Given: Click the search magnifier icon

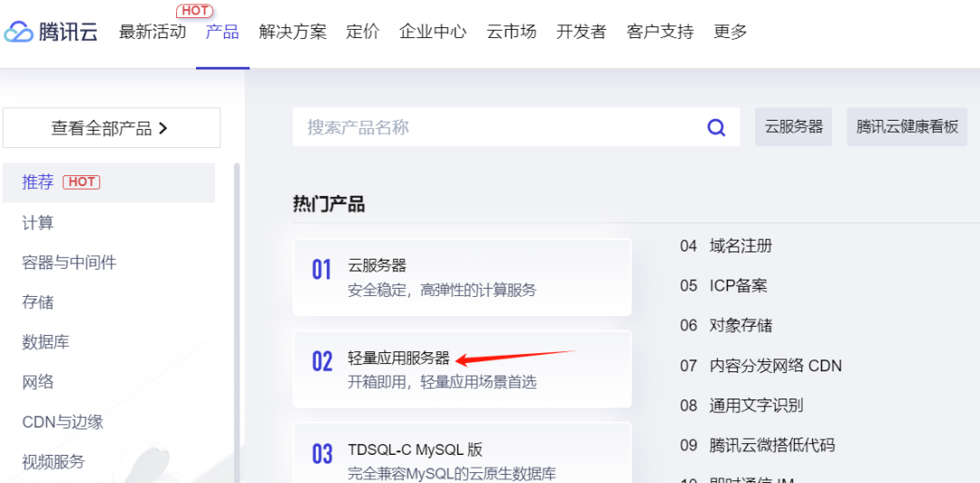Looking at the screenshot, I should (x=716, y=128).
